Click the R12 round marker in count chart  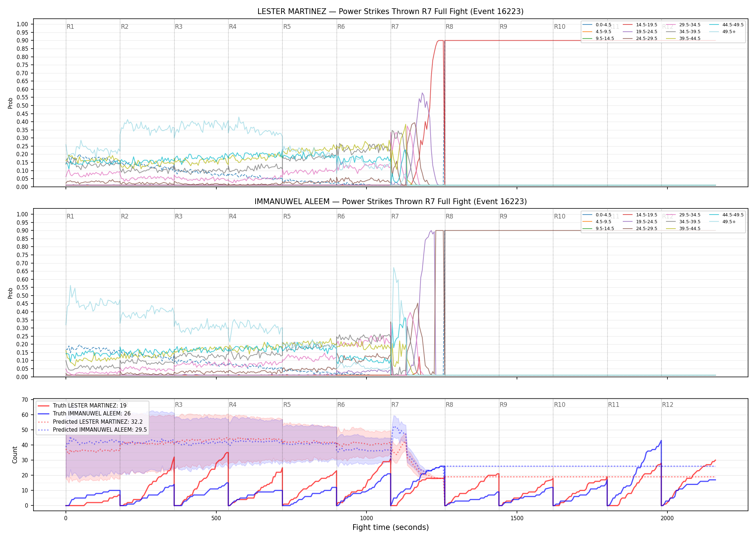tap(667, 405)
